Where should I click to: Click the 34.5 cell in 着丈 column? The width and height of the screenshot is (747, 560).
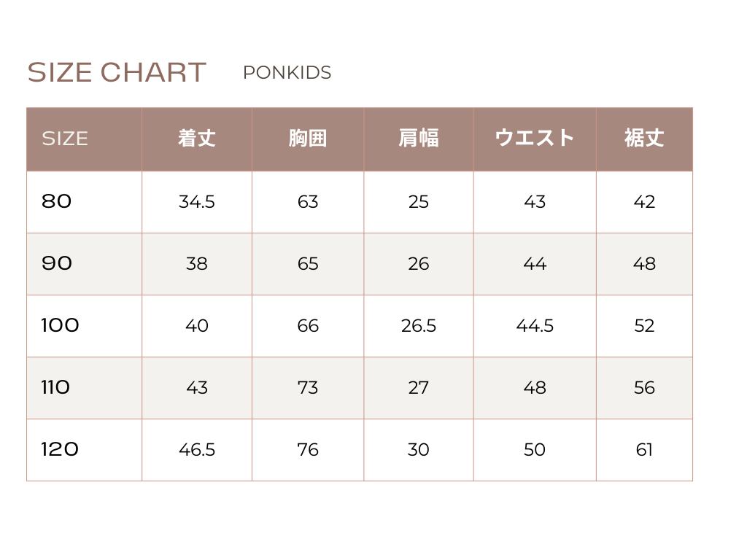click(197, 202)
